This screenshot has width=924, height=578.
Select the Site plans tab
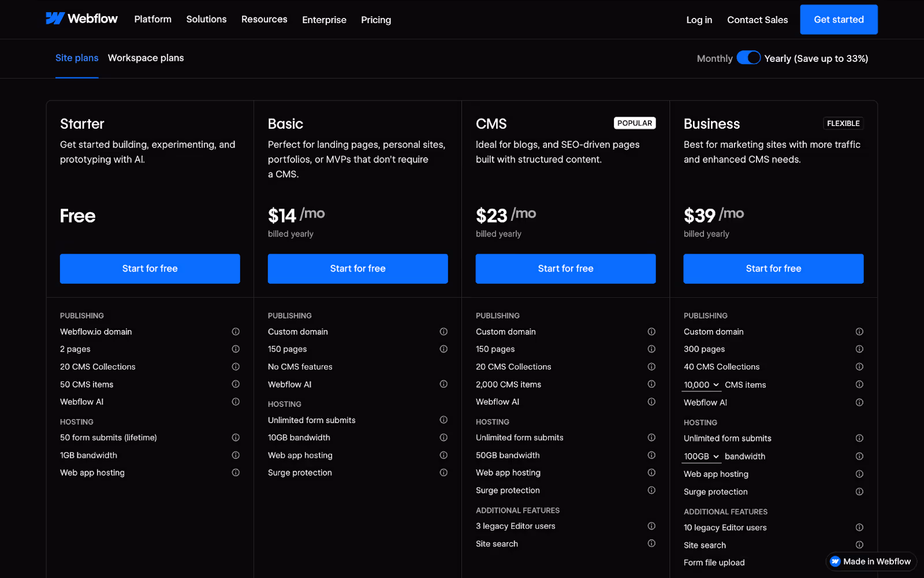(77, 58)
